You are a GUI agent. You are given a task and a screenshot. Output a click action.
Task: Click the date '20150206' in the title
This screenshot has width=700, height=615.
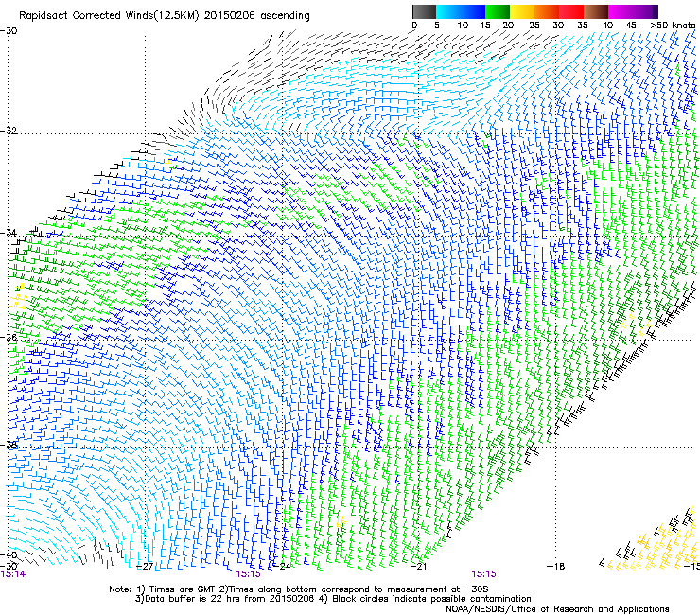230,16
